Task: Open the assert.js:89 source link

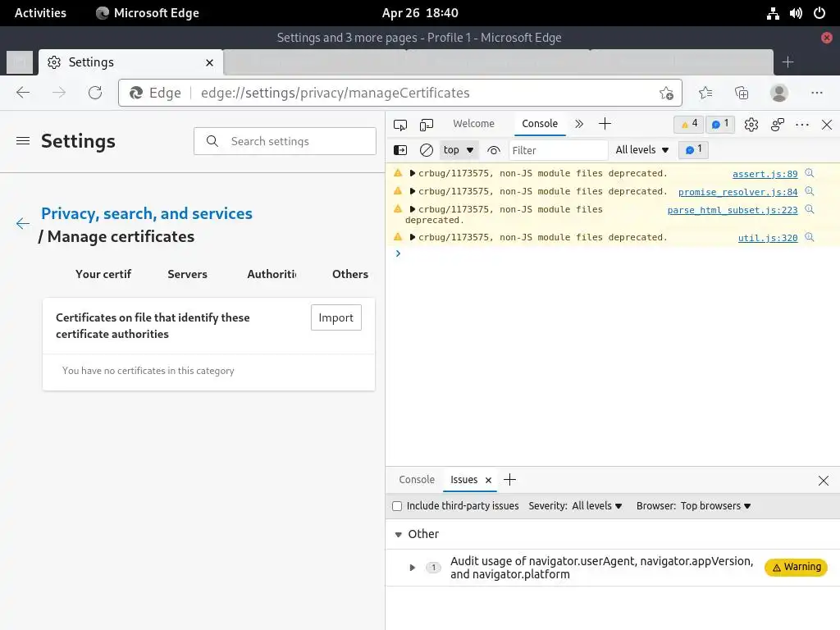Action: pos(765,174)
